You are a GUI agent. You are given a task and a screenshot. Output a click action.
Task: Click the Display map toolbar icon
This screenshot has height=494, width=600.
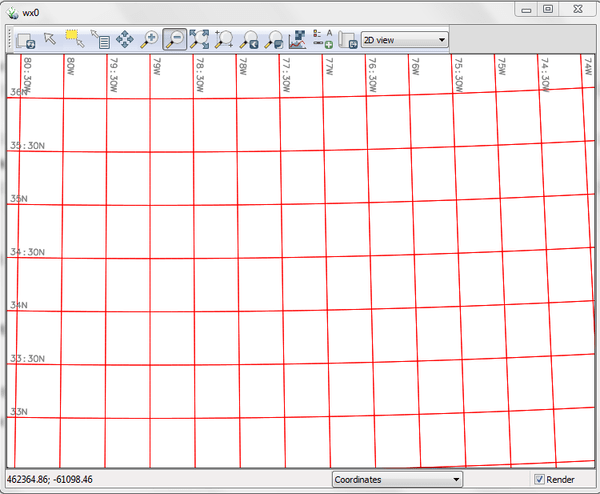25,40
